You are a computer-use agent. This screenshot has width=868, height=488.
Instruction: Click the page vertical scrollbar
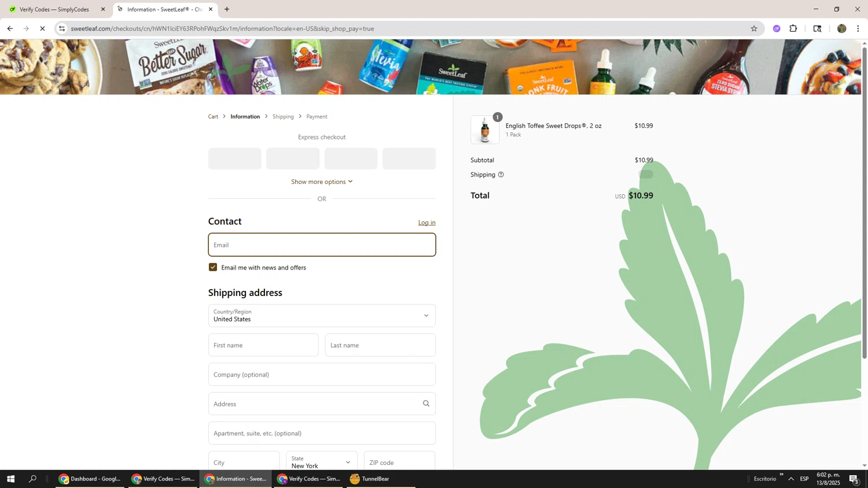[x=865, y=202]
